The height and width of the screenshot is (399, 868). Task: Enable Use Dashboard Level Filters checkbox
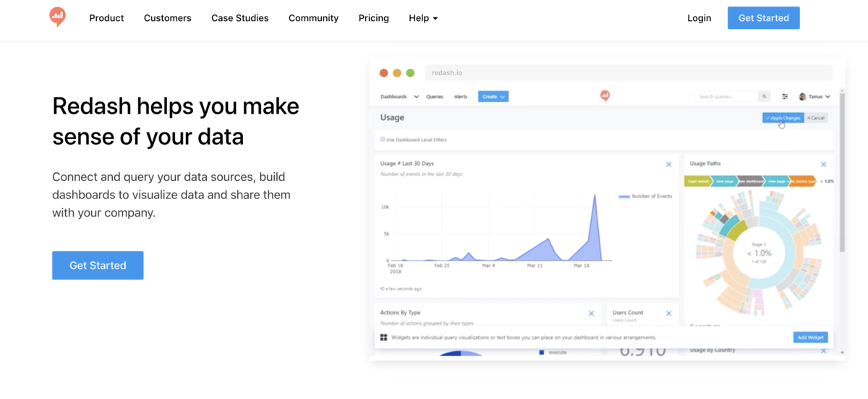click(383, 139)
